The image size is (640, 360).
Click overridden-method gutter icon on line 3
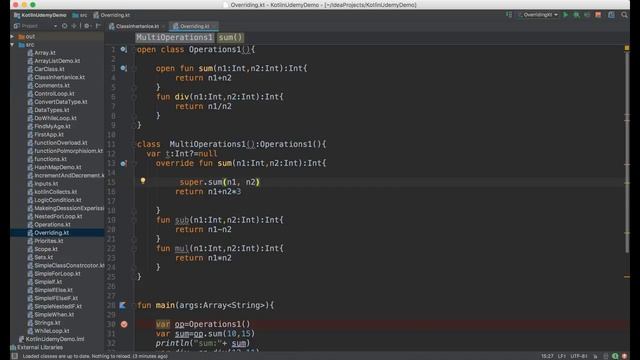pos(123,68)
